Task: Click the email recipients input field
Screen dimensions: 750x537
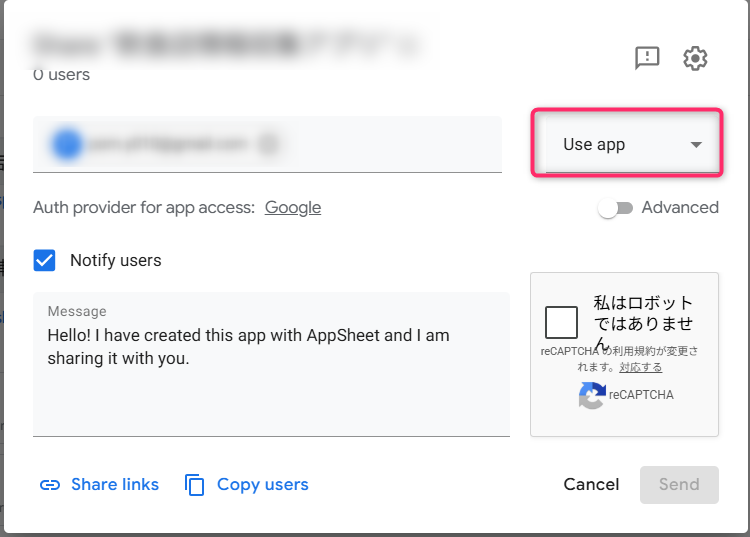Action: pyautogui.click(x=390, y=145)
